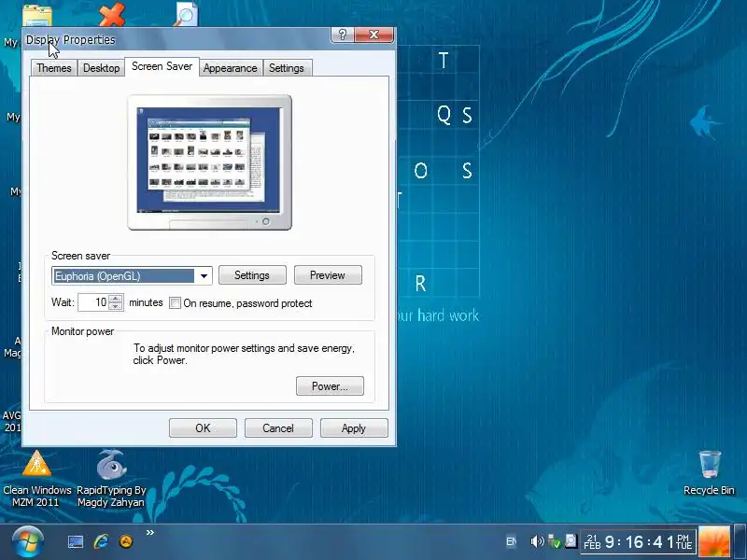The image size is (747, 560).
Task: Switch to the Desktop tab
Action: [102, 68]
